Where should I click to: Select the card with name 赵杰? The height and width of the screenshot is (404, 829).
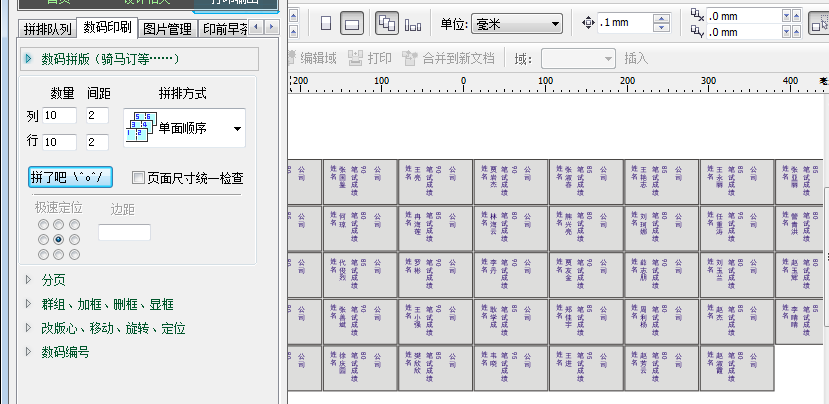736,322
